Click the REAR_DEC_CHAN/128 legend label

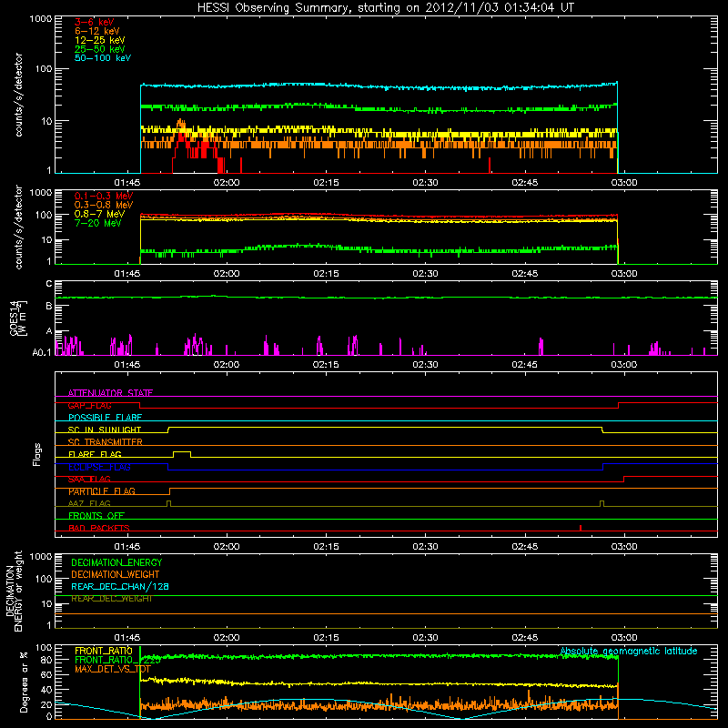120,586
